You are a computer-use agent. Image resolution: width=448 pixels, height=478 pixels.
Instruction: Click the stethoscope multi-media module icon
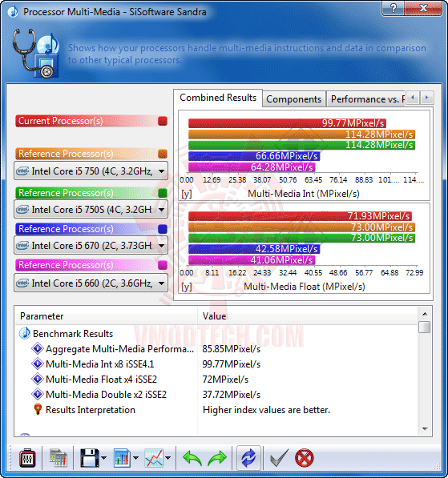[x=36, y=53]
